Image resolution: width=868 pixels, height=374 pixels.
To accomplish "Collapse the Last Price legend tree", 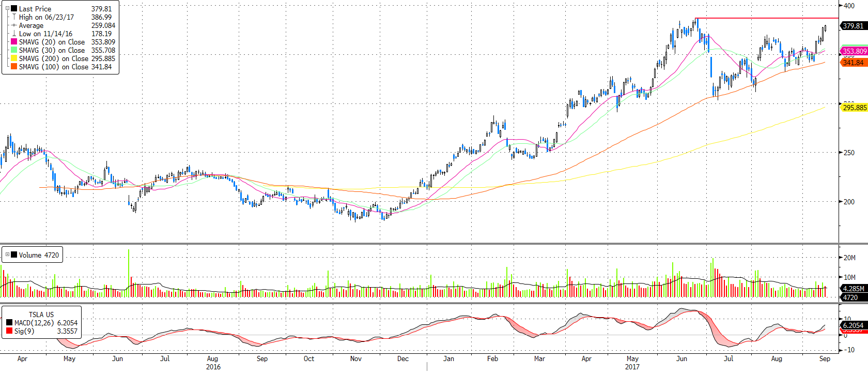I will click(7, 8).
